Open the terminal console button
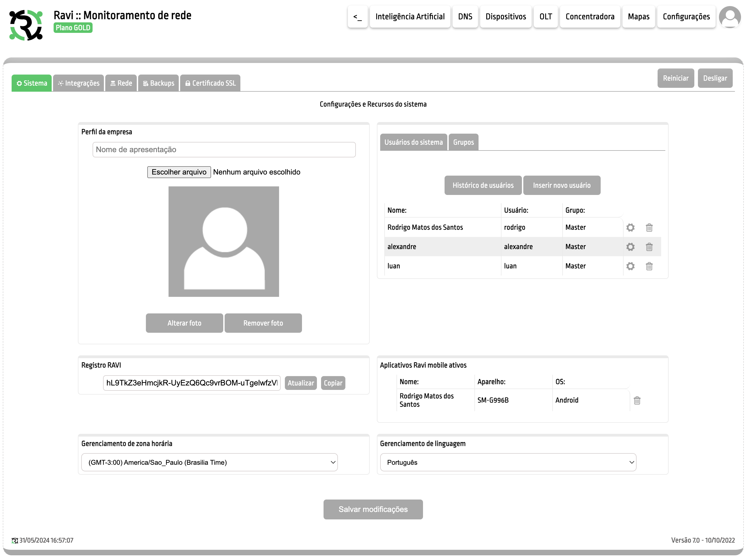Viewport: 746px width, 560px height. [x=357, y=17]
